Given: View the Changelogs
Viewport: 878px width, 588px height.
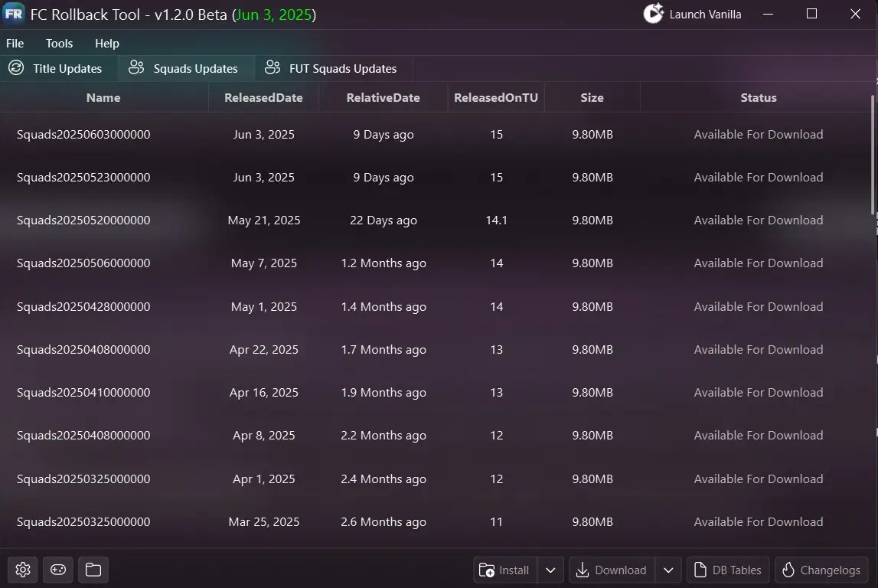Looking at the screenshot, I should 821,570.
